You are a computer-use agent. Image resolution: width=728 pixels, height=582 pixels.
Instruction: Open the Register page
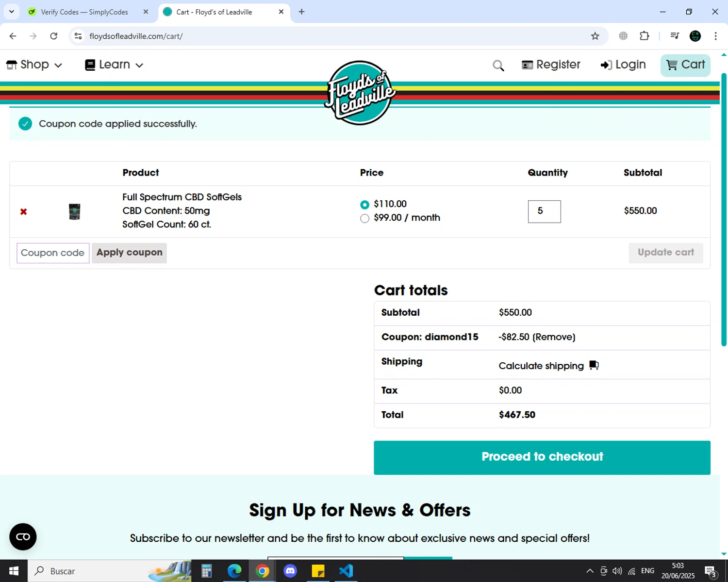click(x=551, y=65)
